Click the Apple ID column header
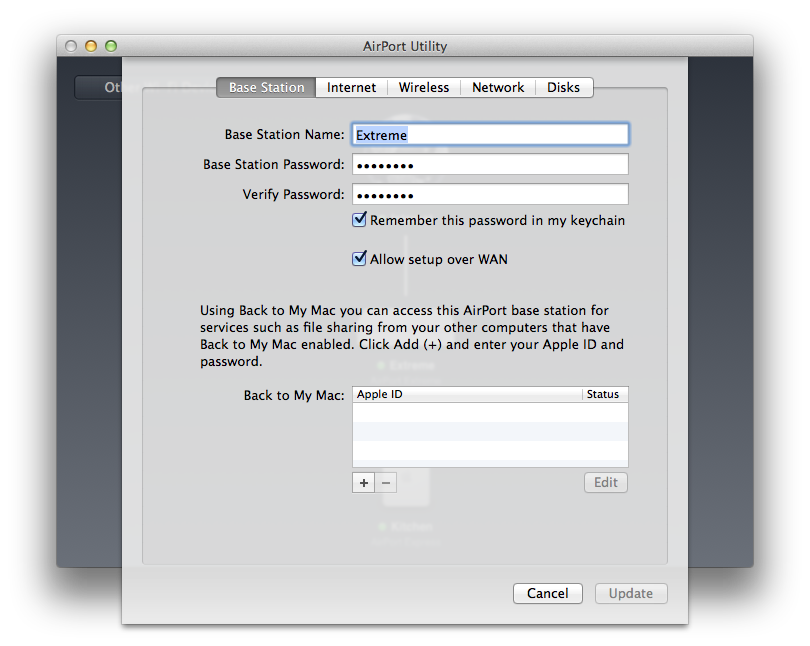810x646 pixels. pos(468,395)
